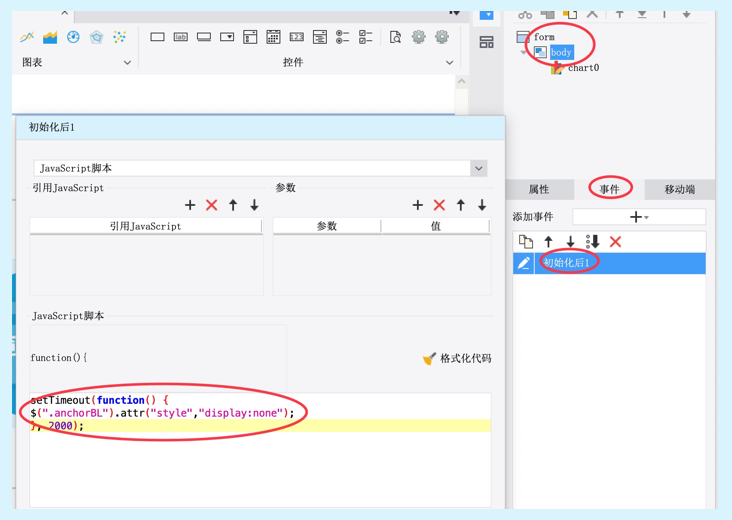Click the scrollbar up arrow on canvas
This screenshot has width=732, height=520.
click(x=462, y=82)
